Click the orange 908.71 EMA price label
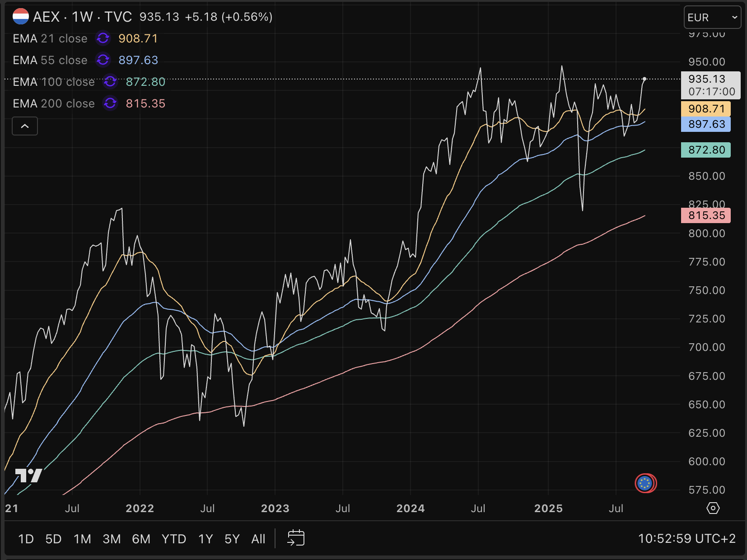Viewport: 747px width, 560px height. click(706, 109)
